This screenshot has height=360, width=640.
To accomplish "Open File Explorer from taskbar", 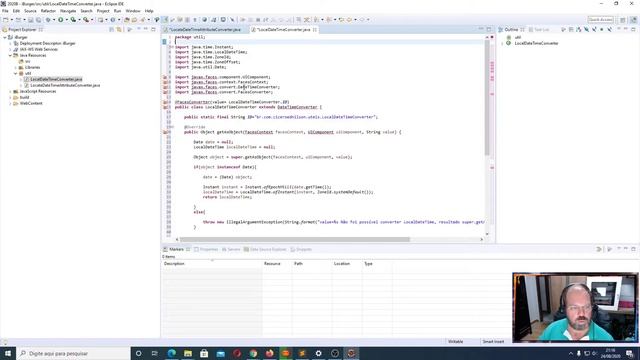I will (x=188, y=353).
